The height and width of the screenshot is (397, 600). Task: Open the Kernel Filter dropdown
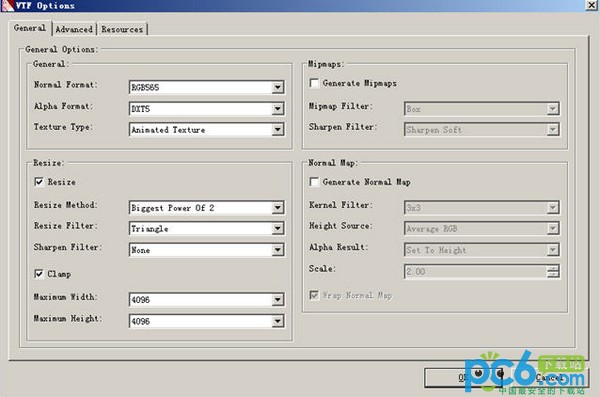click(x=482, y=208)
